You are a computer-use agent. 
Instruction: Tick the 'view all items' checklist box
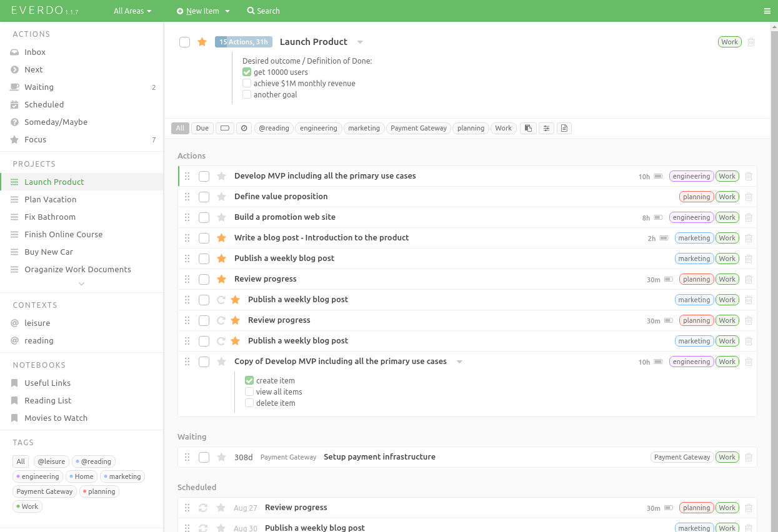pyautogui.click(x=249, y=392)
